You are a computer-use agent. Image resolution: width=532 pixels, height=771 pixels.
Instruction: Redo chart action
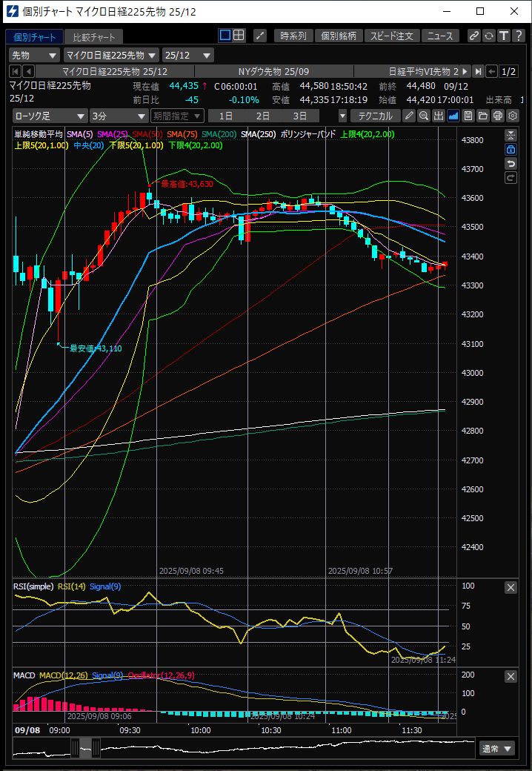(511, 178)
